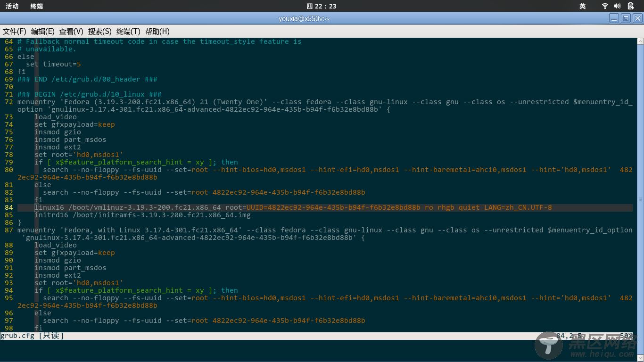This screenshot has height=362, width=644.
Task: Open the 终端 app menu in top bar
Action: click(36, 6)
